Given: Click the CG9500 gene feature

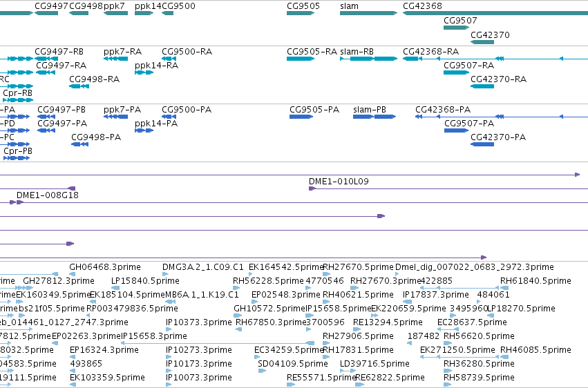Looking at the screenshot, I should click(x=168, y=13).
